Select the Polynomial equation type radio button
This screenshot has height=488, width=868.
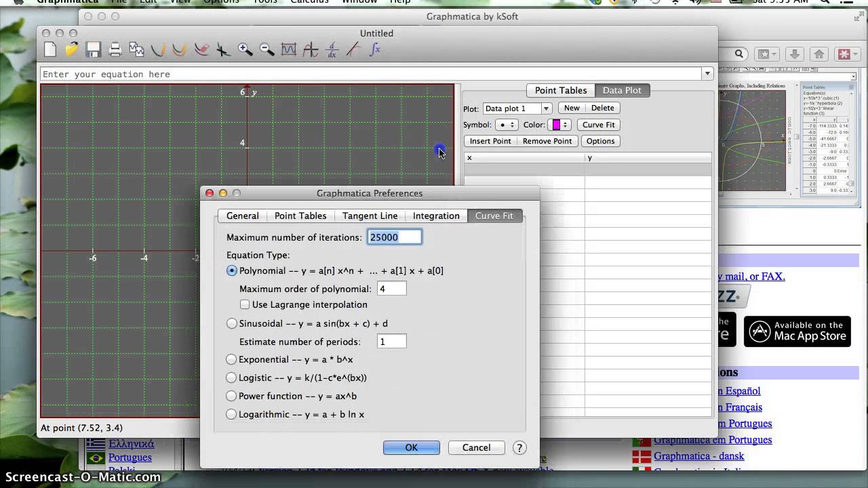pyautogui.click(x=232, y=270)
